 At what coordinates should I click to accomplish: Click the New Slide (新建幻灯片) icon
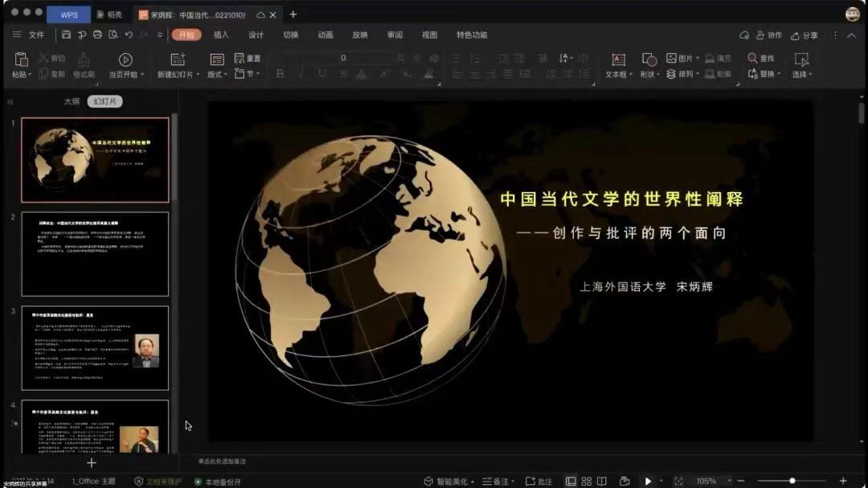[178, 59]
